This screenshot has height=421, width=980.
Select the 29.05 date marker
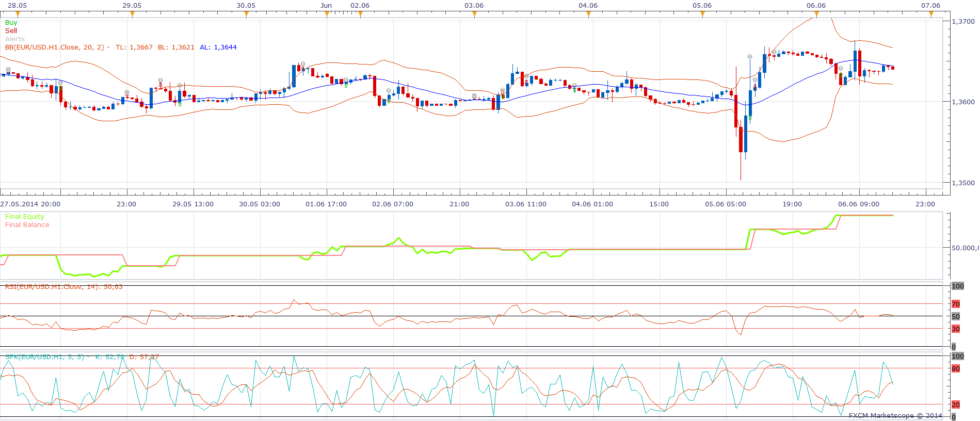coord(132,14)
